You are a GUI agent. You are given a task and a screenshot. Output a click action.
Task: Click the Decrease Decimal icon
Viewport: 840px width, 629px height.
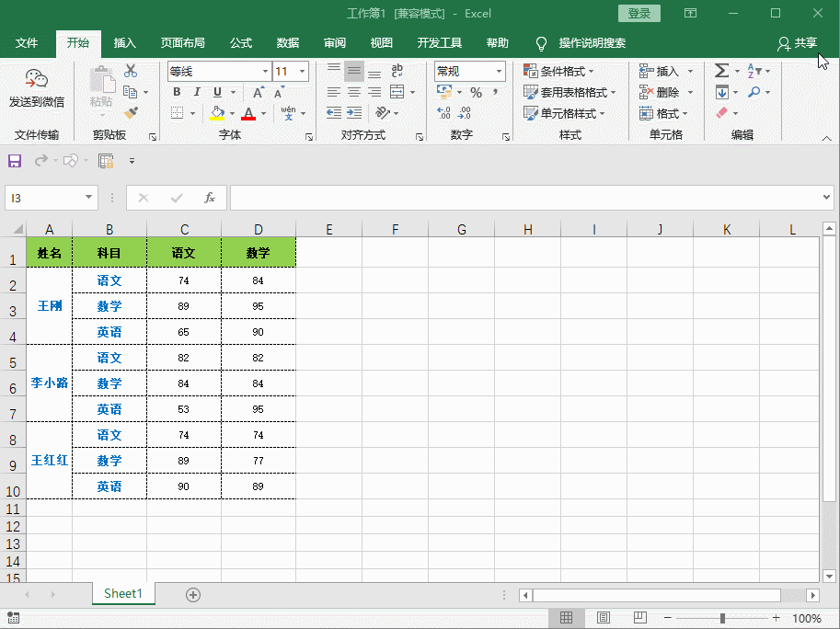(465, 113)
